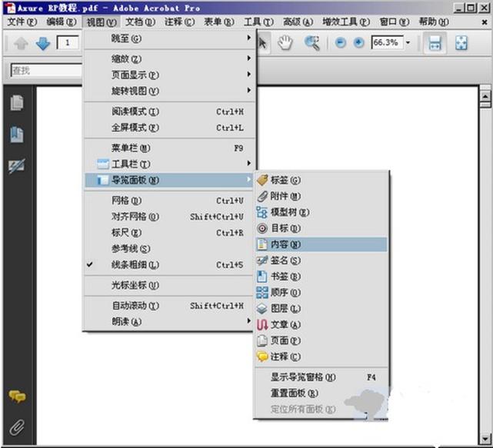Open zoom percentage dropdown arrow
The height and width of the screenshot is (448, 493).
point(408,43)
